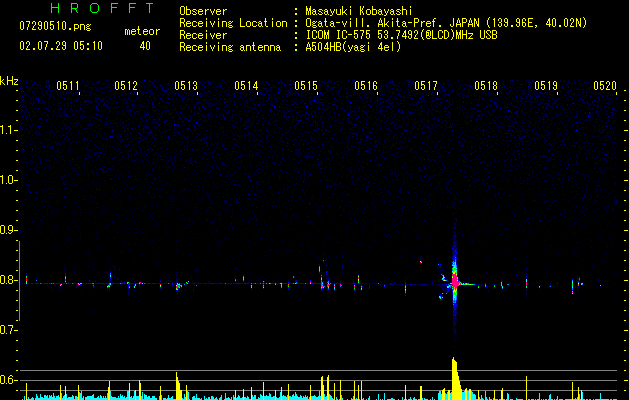Click the yellow intensity peak at 0513
629x400 pixels.
click(178, 386)
